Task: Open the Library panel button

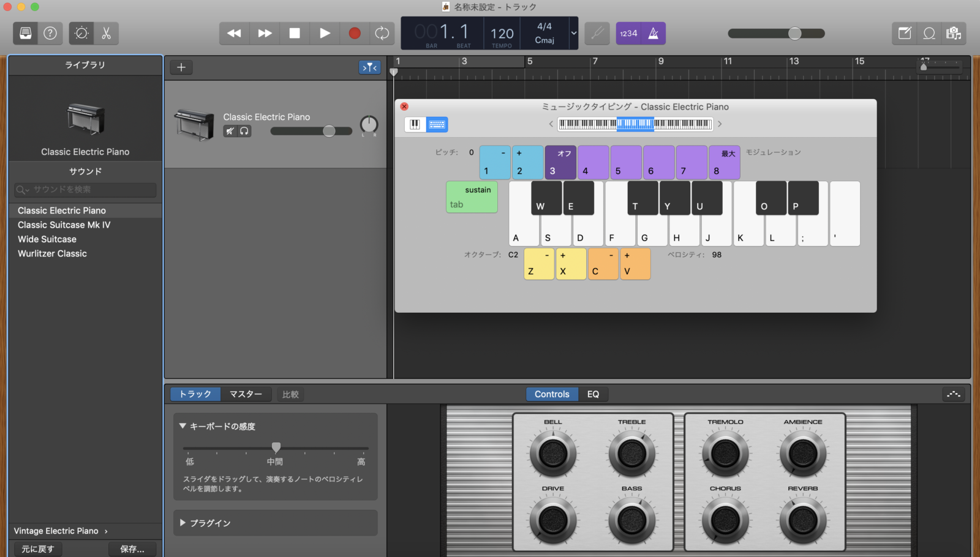Action: pos(26,33)
